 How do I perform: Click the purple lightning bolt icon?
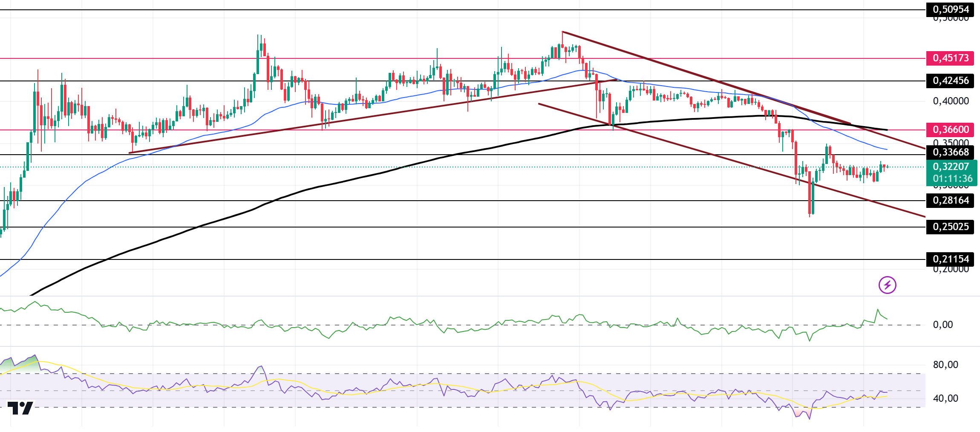click(888, 285)
